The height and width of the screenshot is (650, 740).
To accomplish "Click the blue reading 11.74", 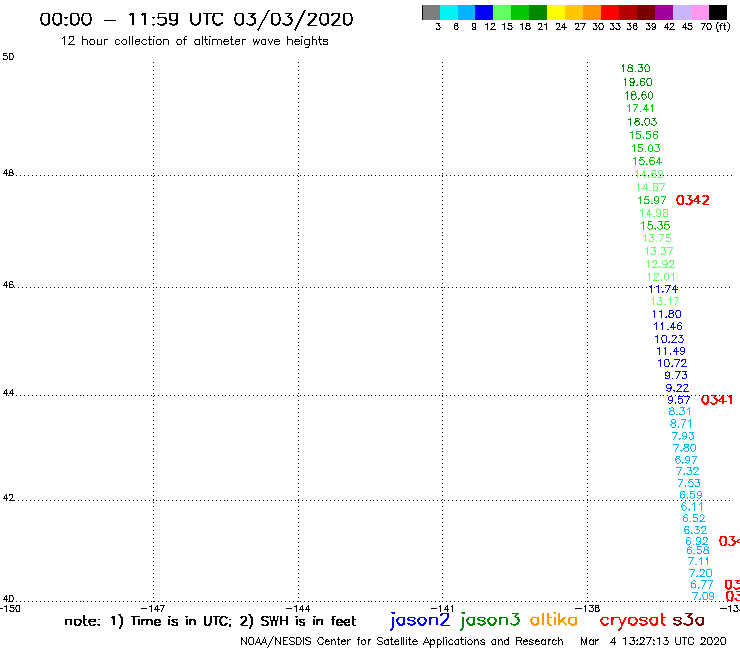I will point(663,289).
